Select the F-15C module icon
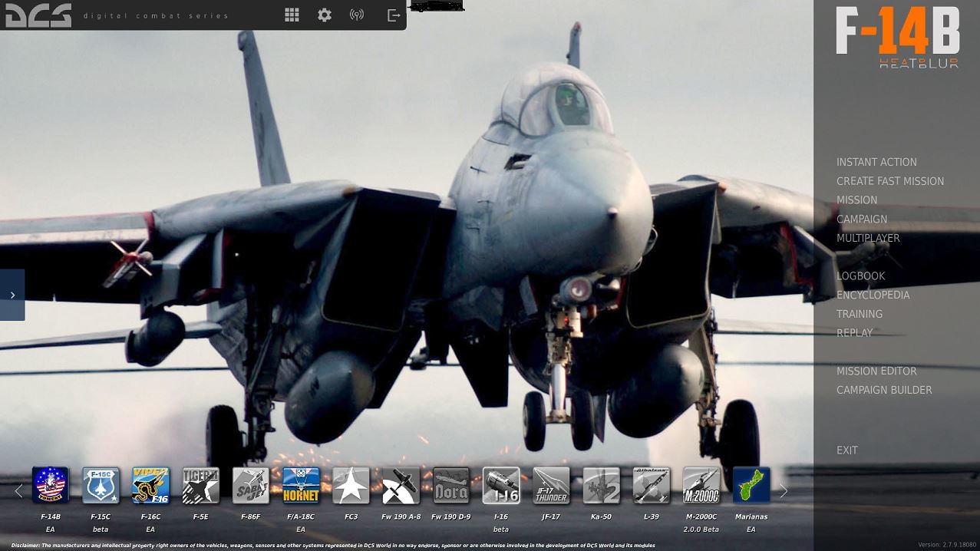The image size is (980, 551). pyautogui.click(x=101, y=485)
